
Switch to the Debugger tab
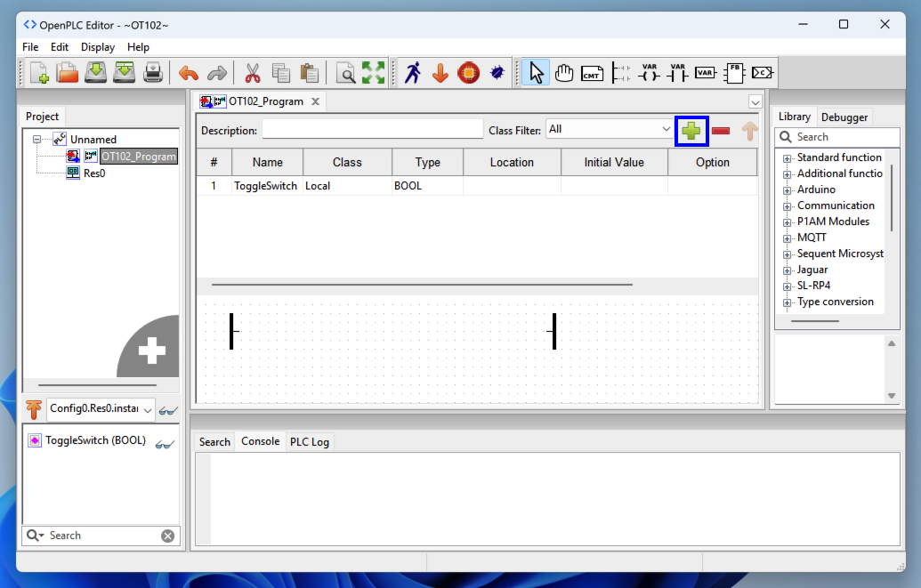[x=844, y=117]
